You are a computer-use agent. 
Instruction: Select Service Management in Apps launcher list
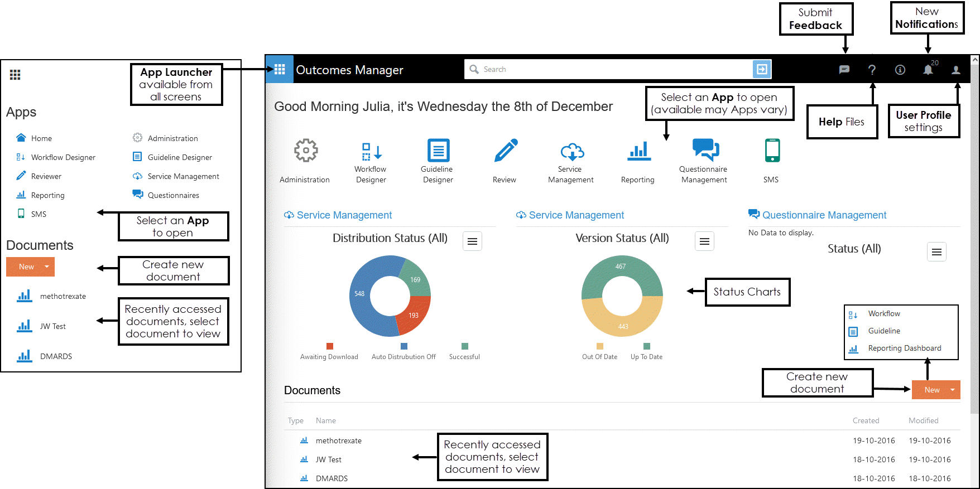pos(183,176)
